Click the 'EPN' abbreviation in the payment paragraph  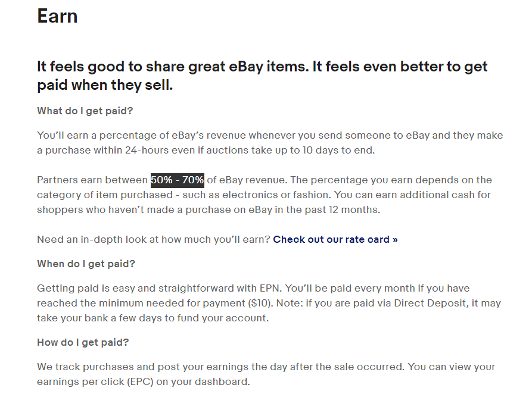point(270,288)
